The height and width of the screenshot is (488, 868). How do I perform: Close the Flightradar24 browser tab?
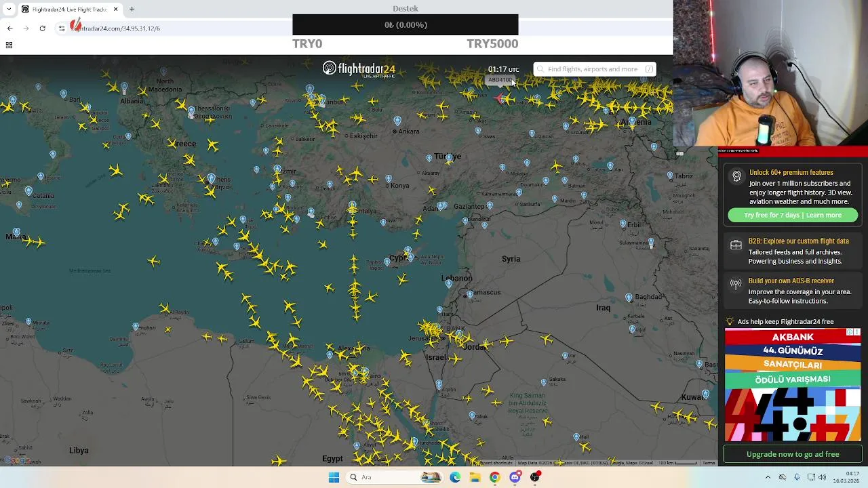point(115,9)
